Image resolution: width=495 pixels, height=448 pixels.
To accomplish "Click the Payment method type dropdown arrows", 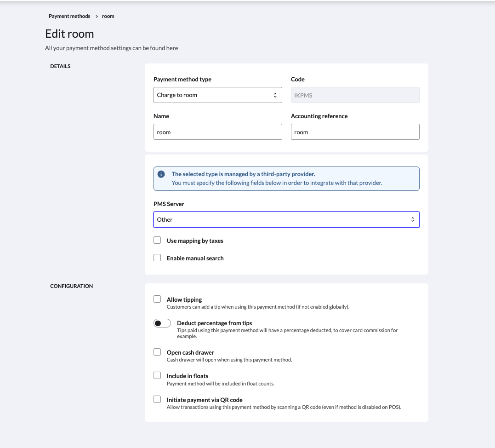I will pos(275,95).
